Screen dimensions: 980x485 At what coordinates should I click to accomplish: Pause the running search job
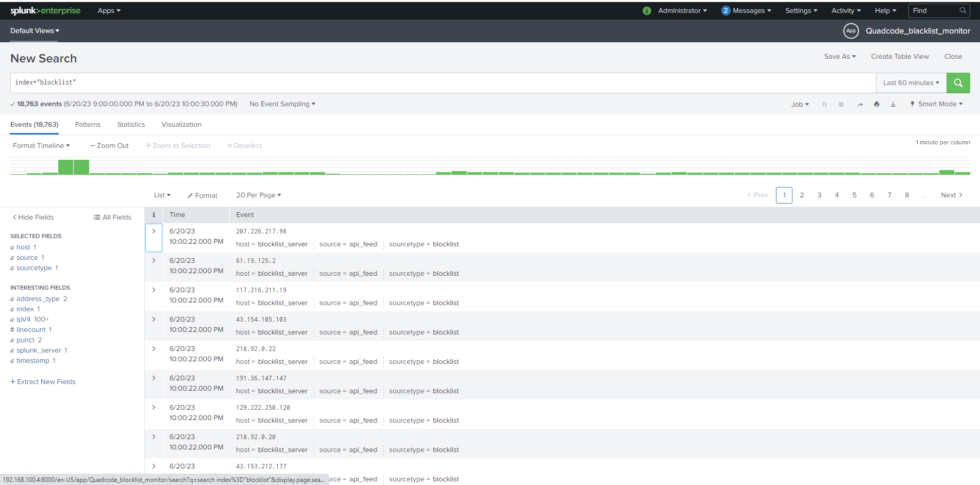[x=824, y=104]
